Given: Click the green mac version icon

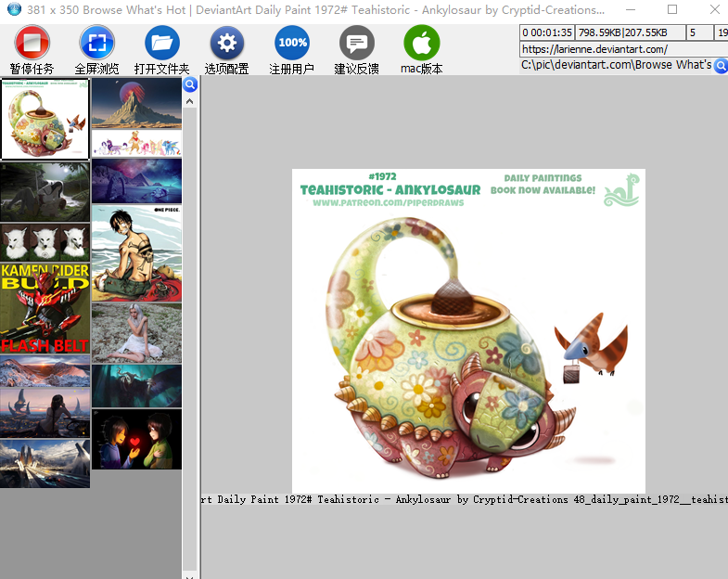Looking at the screenshot, I should pos(422,44).
